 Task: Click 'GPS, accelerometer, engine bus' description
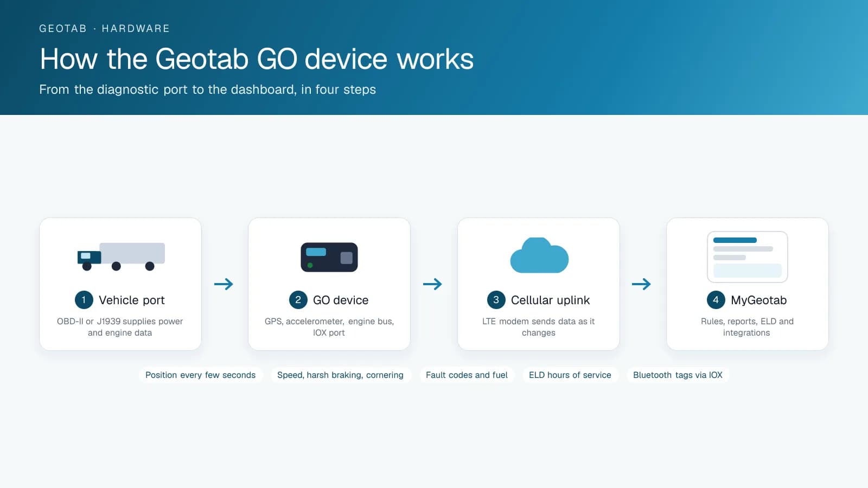click(329, 327)
